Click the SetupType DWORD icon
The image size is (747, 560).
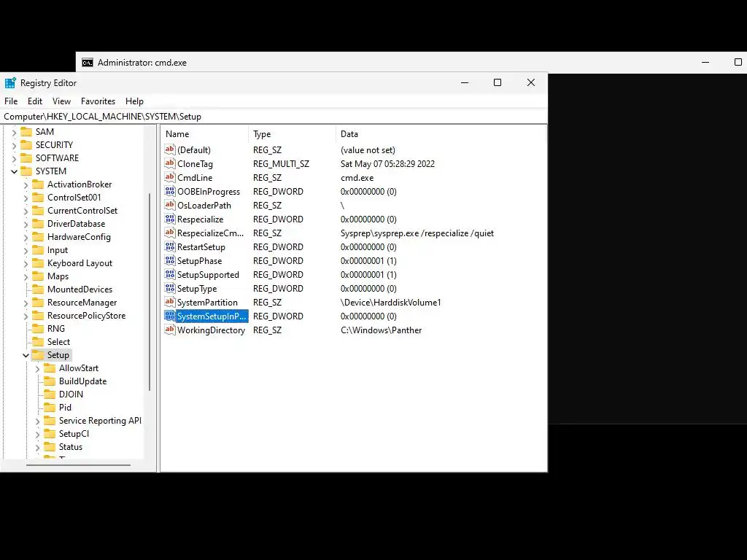point(169,287)
